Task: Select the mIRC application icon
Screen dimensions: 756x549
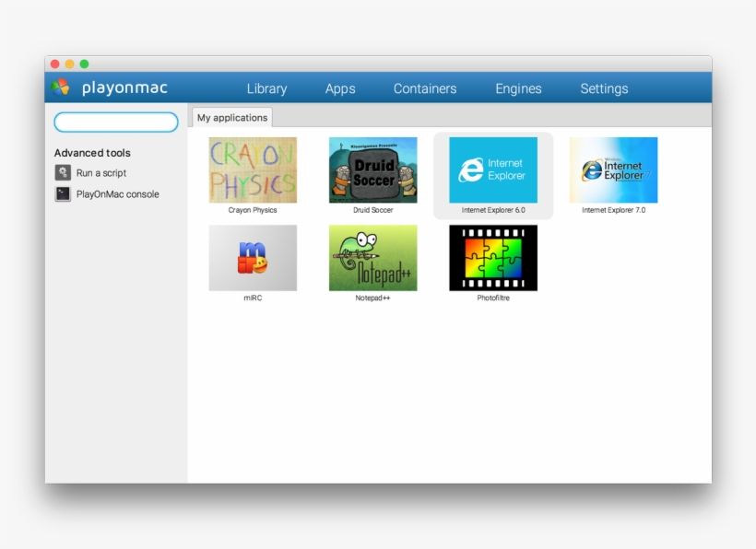Action: click(253, 258)
